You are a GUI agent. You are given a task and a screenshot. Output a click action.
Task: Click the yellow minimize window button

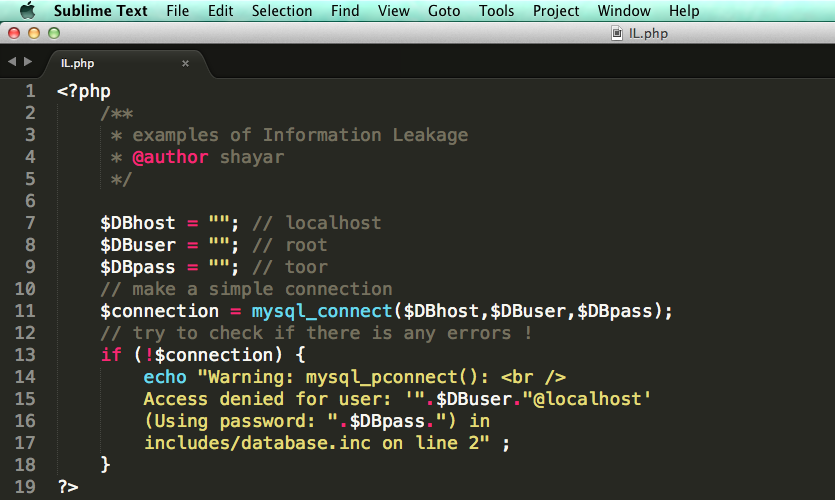coord(34,33)
